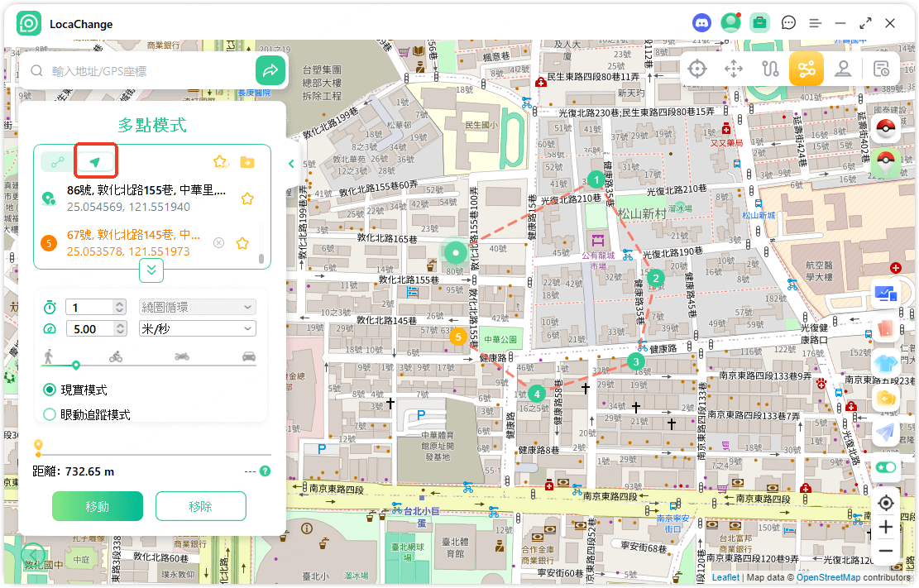Viewport: 919px width, 588px height.
Task: Adjust the speed stepper arrows
Action: click(x=120, y=329)
